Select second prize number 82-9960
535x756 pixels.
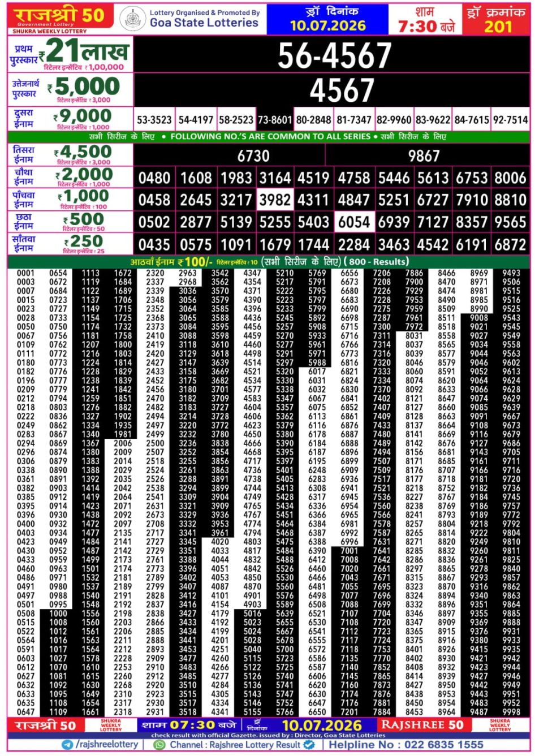pos(394,120)
